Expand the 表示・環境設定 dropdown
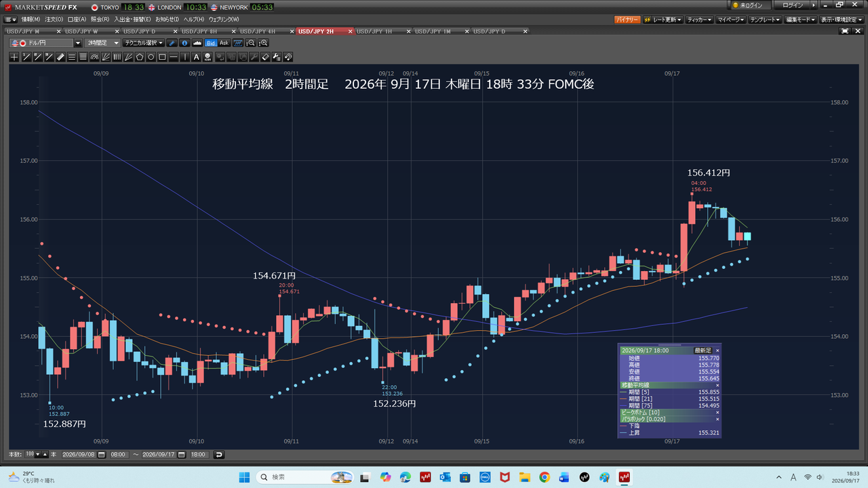Image resolution: width=868 pixels, height=488 pixels. click(x=842, y=20)
